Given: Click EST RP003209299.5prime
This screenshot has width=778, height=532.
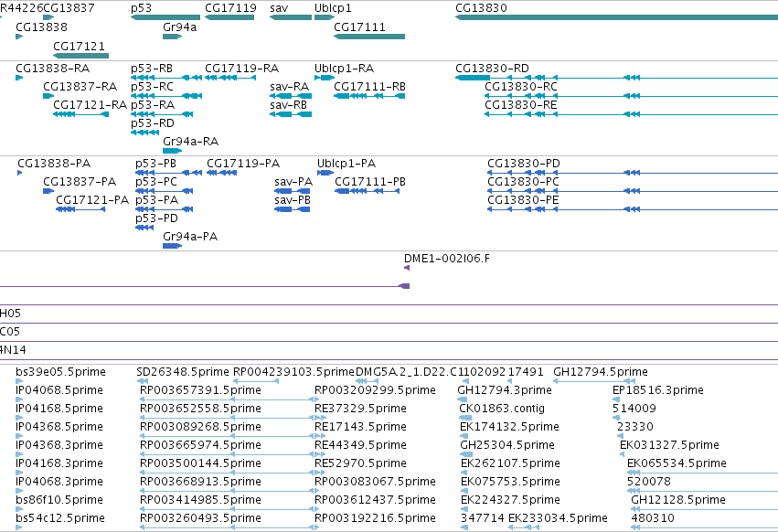Looking at the screenshot, I should (x=375, y=390).
